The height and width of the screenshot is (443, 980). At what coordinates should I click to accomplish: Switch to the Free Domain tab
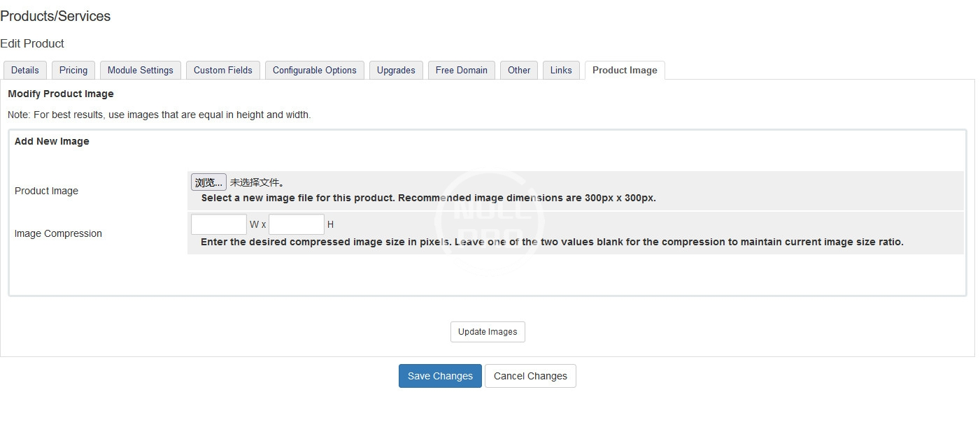(x=462, y=70)
